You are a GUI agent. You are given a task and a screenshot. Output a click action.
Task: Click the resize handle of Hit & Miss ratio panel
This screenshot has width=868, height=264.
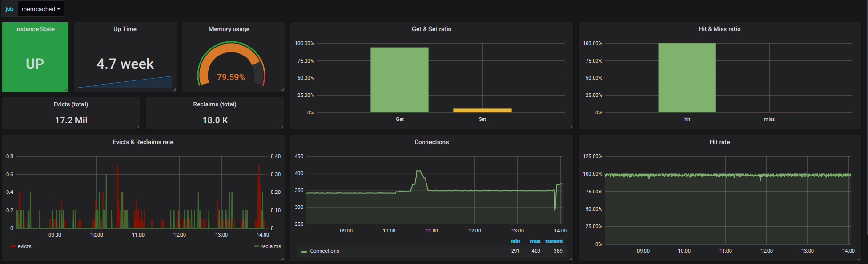point(859,127)
